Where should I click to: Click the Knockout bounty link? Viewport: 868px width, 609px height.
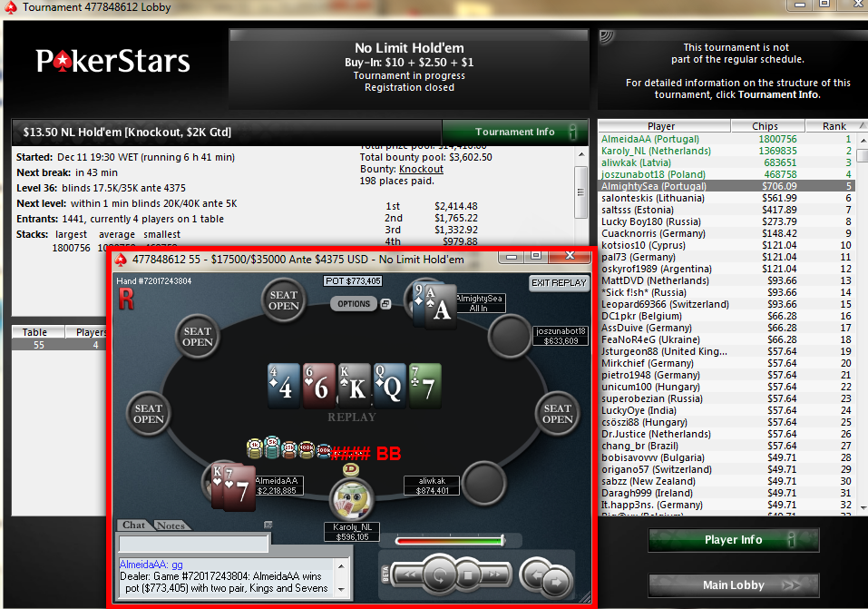click(x=421, y=169)
